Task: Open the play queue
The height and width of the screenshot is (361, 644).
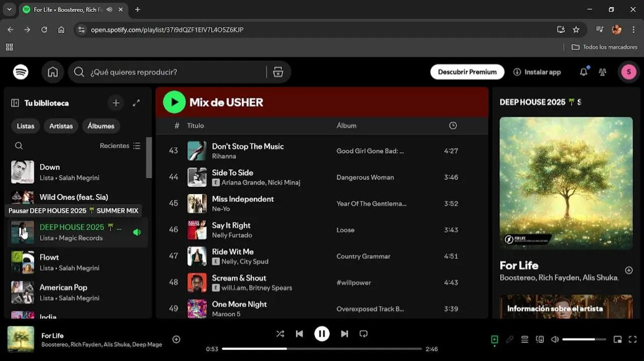Action: pyautogui.click(x=525, y=339)
